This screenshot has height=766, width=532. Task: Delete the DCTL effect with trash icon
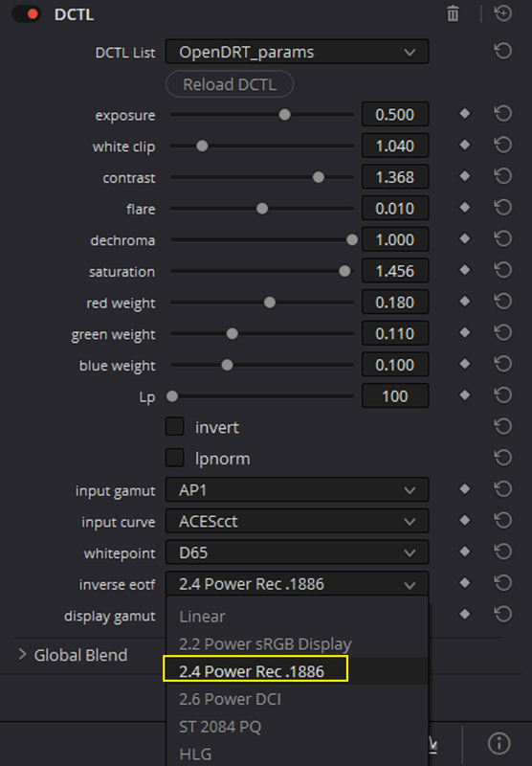(x=453, y=13)
